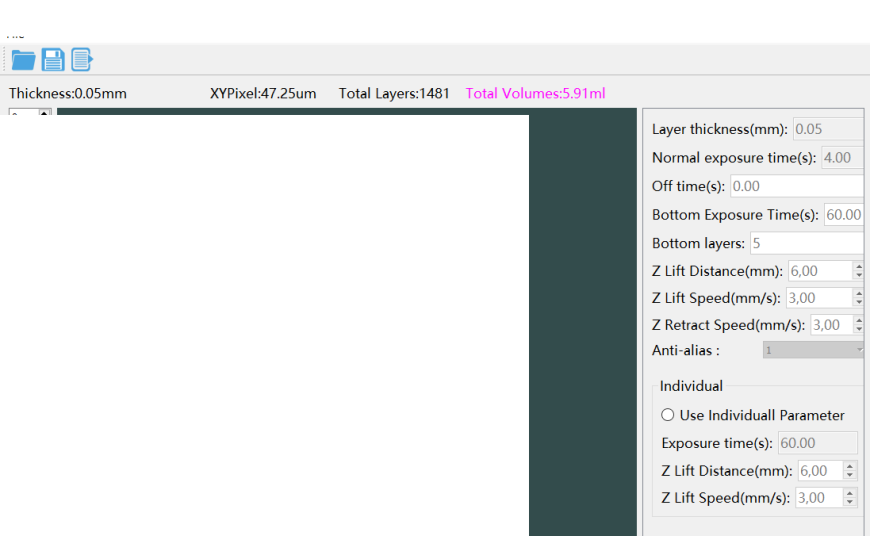The image size is (870, 536).
Task: Open a file with the folder icon
Action: coord(23,60)
